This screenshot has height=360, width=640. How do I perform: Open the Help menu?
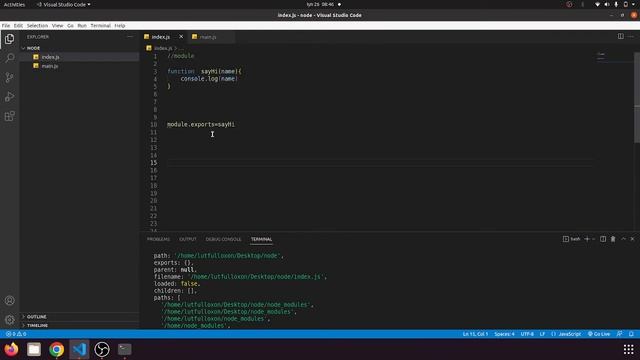pyautogui.click(x=120, y=25)
